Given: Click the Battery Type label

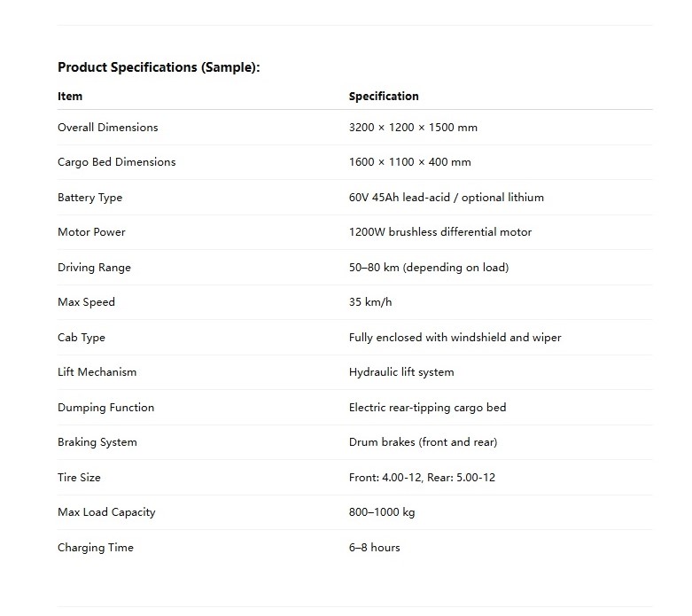Looking at the screenshot, I should click(x=89, y=198).
